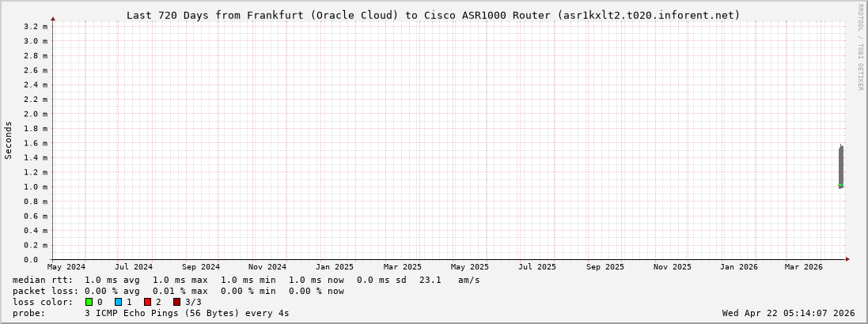This screenshot has height=324, width=868.
Task: Click the RRDTOOL / TOBI OETIKER watermark
Action: pyautogui.click(x=860, y=47)
